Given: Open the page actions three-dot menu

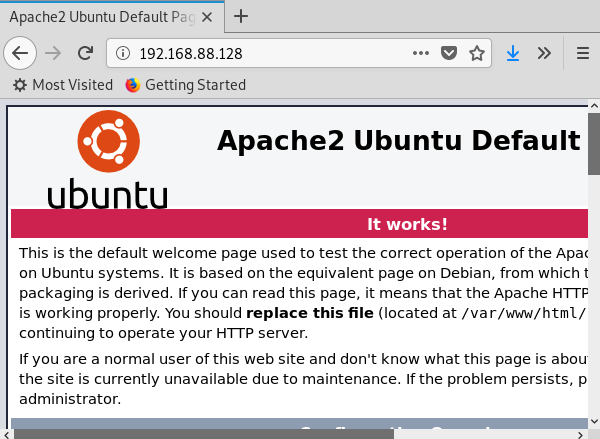Looking at the screenshot, I should (x=422, y=53).
